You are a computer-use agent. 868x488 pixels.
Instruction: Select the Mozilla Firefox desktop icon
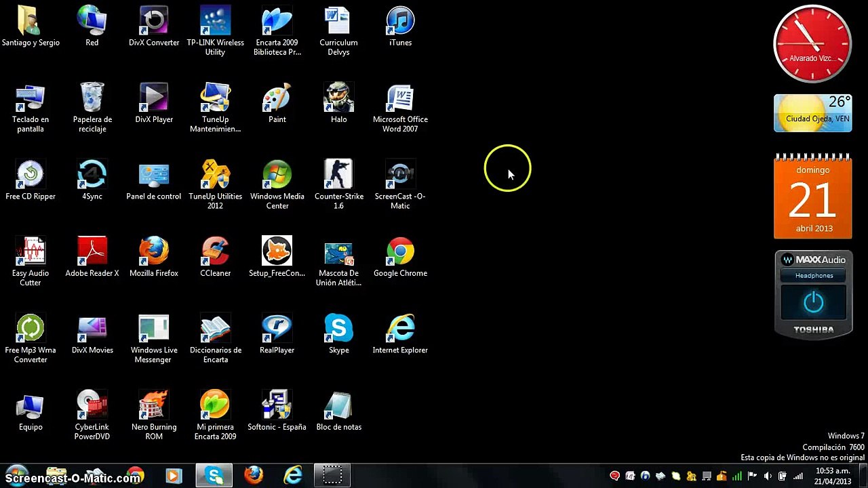point(154,258)
